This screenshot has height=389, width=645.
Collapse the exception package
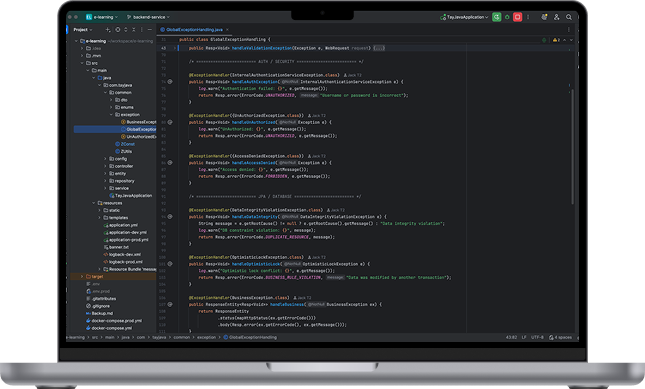click(111, 115)
